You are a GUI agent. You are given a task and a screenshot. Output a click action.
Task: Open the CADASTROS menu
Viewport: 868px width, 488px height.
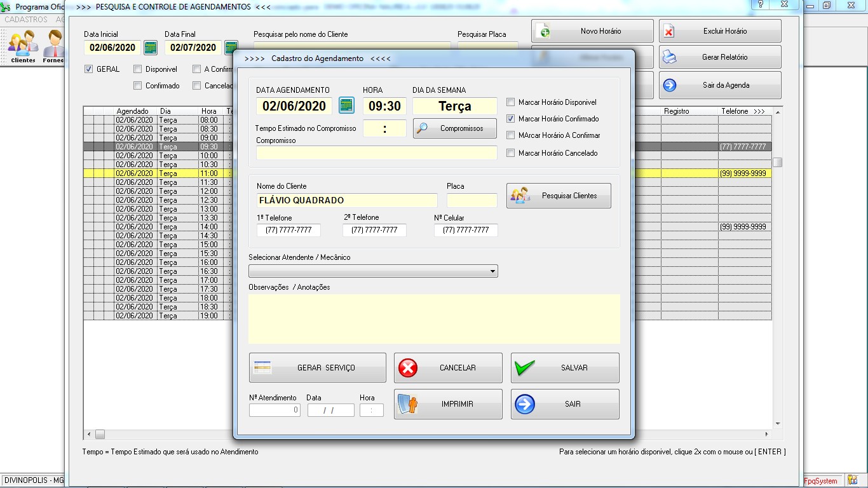click(26, 20)
